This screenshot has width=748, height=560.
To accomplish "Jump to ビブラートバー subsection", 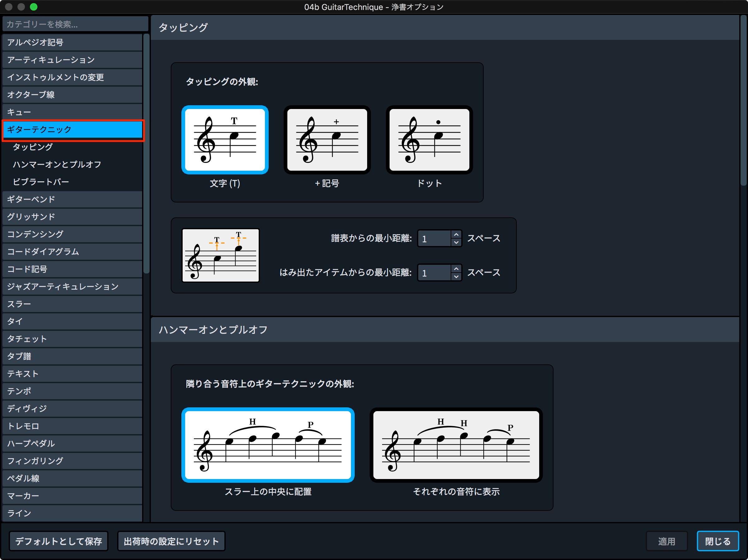I will [41, 182].
